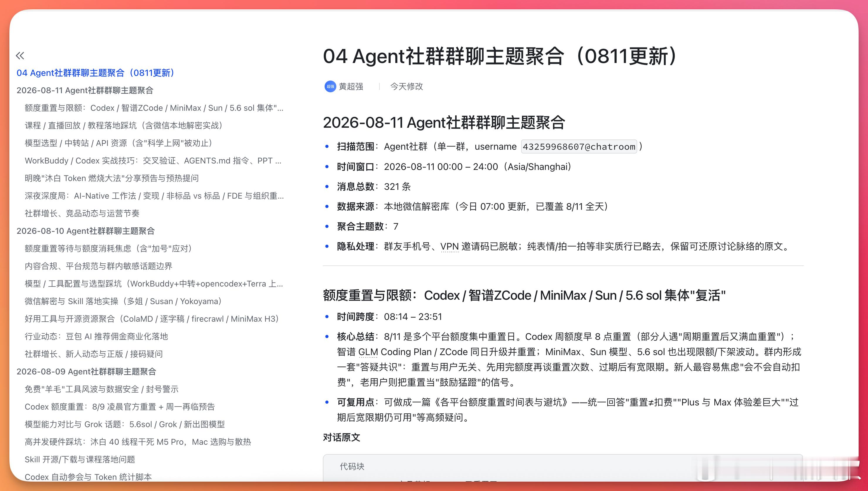The image size is (868, 491).
Task: Open outline item 模型选型 / 中转站 / API 资源
Action: pyautogui.click(x=119, y=143)
